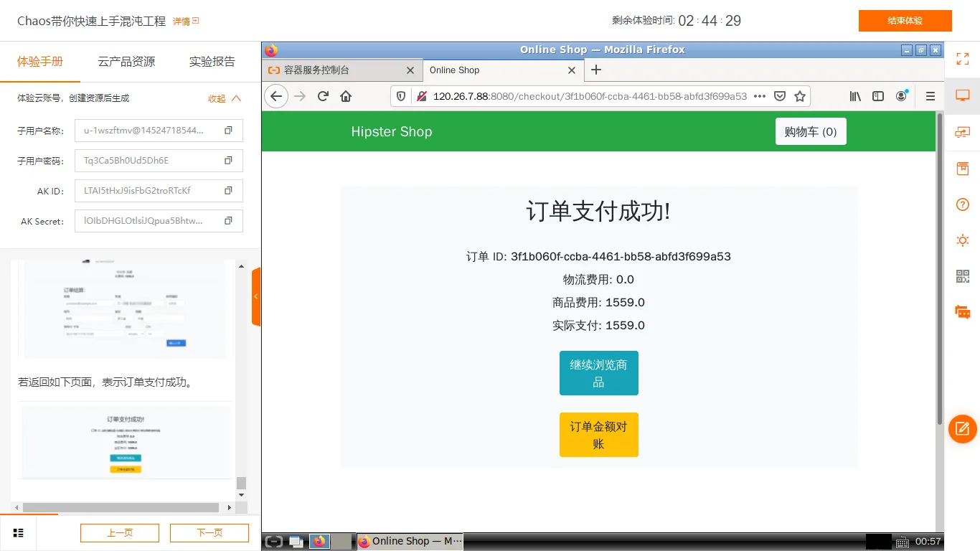Open Online Shop taskbar window entry
The height and width of the screenshot is (551, 980).
pyautogui.click(x=410, y=542)
